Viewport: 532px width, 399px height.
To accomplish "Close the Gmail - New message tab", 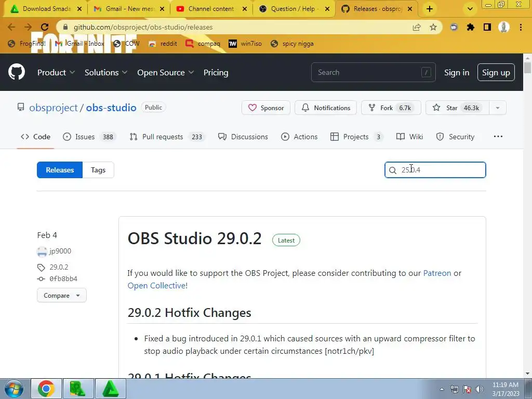I will coord(162,9).
